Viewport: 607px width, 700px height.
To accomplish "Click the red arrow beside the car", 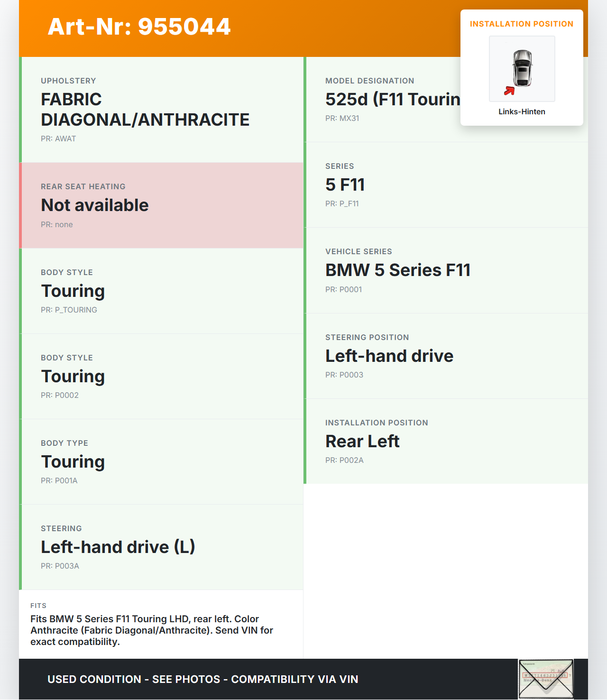I will (509, 91).
